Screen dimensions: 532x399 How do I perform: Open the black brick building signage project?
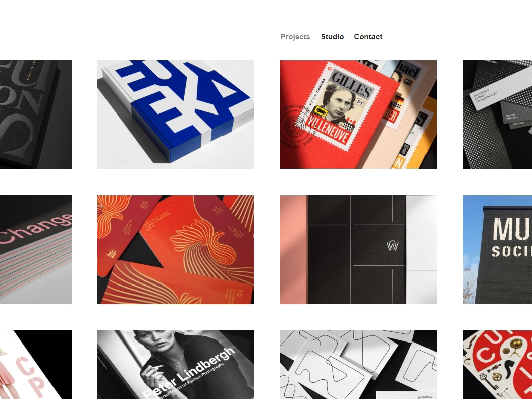tap(497, 250)
